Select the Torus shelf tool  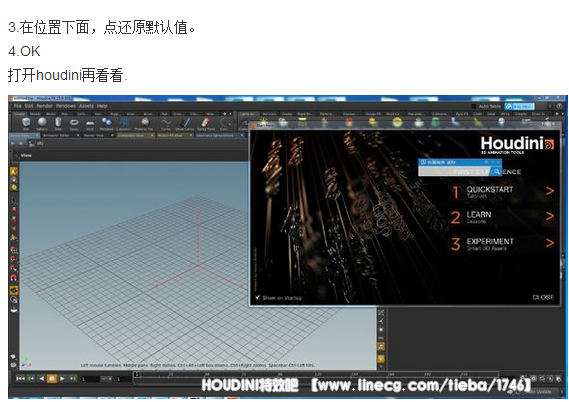[74, 123]
